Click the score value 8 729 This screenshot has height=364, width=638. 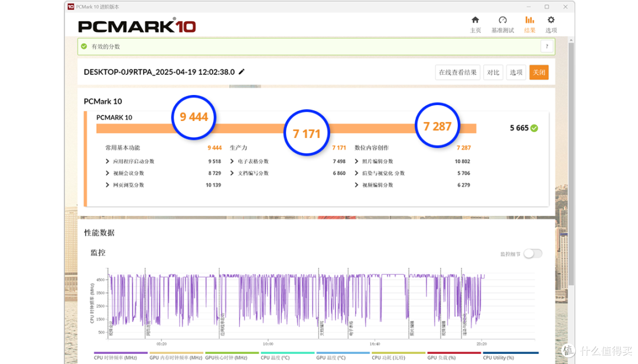pos(214,173)
